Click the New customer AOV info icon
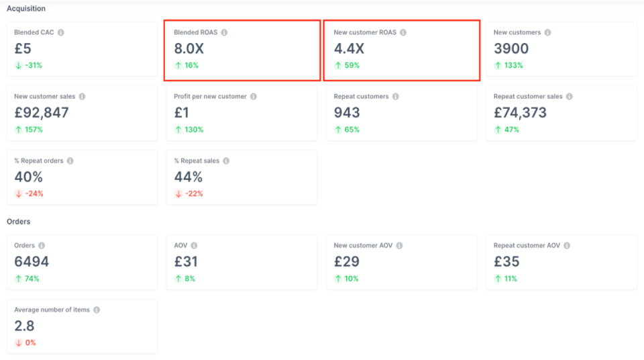This screenshot has height=360, width=644. pos(400,246)
